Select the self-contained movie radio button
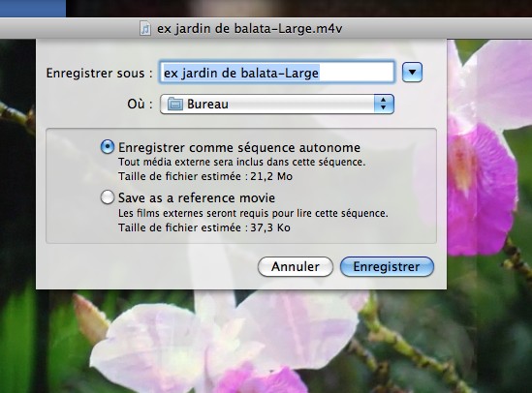The height and width of the screenshot is (393, 532). tap(108, 147)
